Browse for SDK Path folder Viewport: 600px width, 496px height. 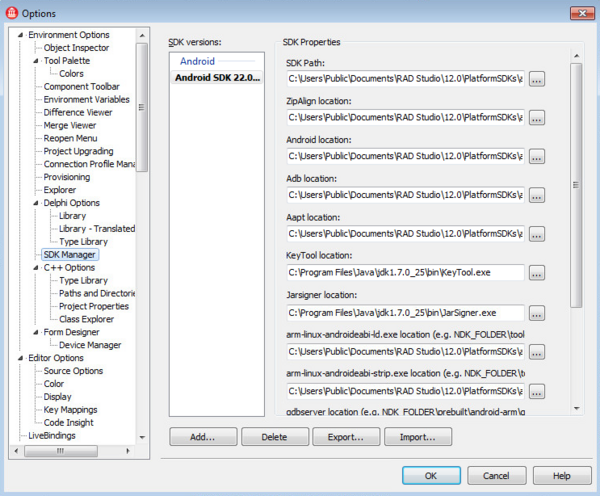536,79
